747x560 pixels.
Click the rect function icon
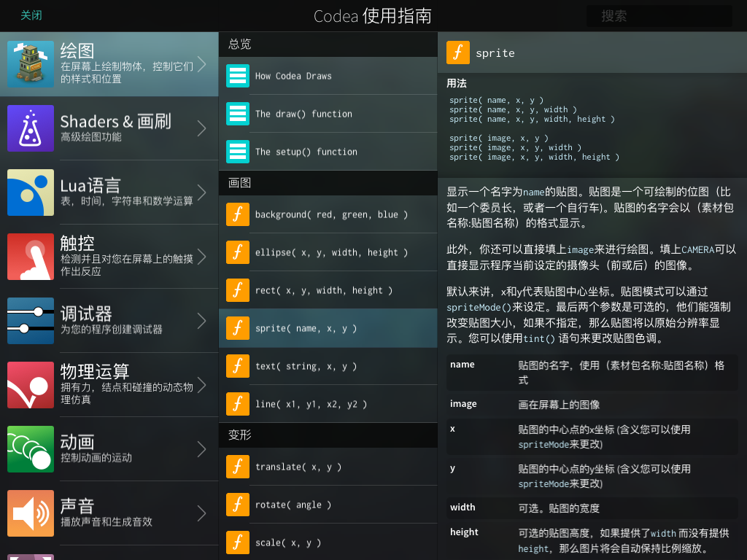pyautogui.click(x=238, y=290)
